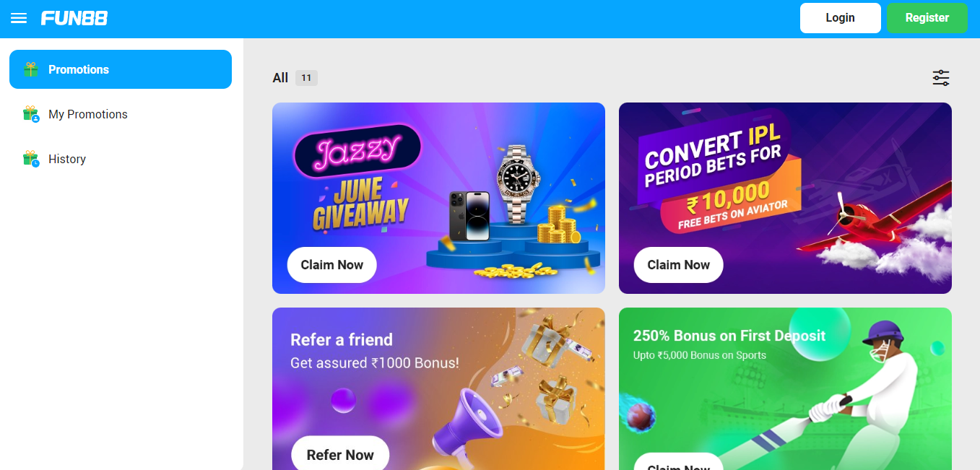Select the Promotions sidebar item
The width and height of the screenshot is (980, 470).
pyautogui.click(x=121, y=69)
